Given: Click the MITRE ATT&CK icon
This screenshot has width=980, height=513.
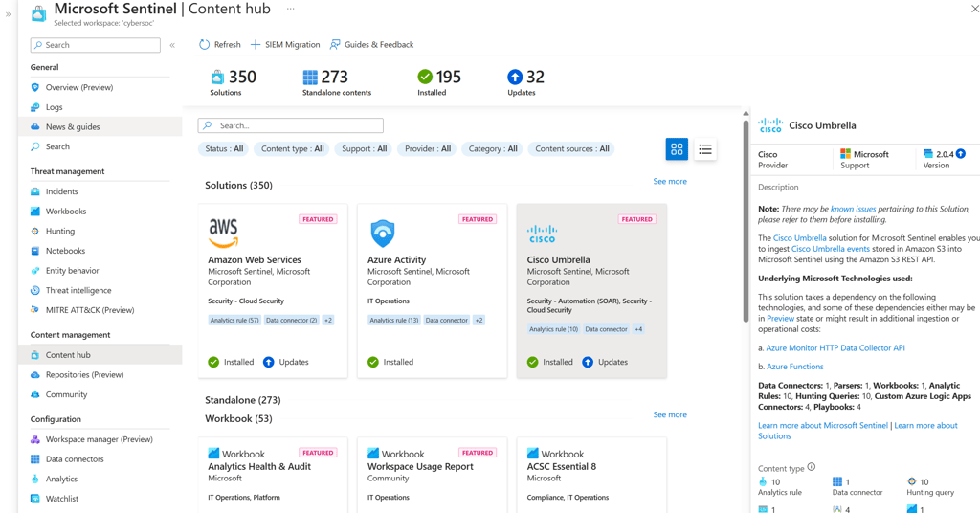Looking at the screenshot, I should tap(35, 310).
